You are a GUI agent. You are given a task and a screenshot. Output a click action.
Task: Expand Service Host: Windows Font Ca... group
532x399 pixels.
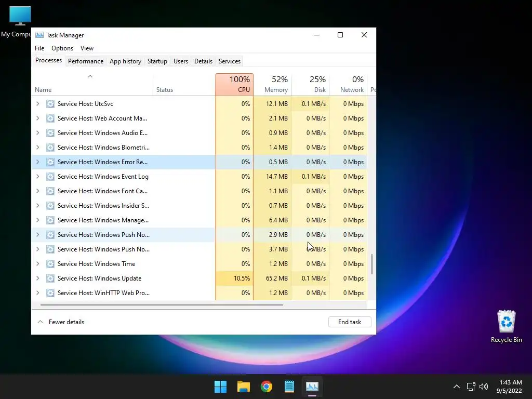click(37, 191)
